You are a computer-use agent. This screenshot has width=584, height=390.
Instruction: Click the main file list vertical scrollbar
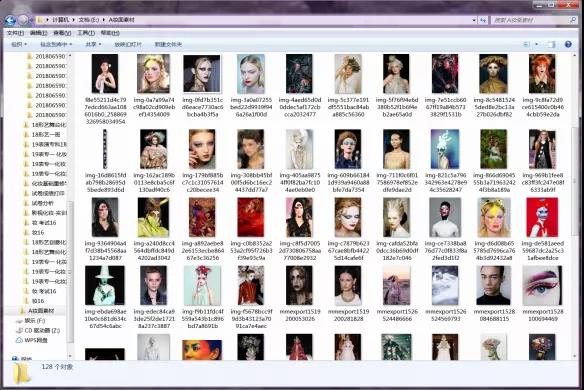tap(575, 206)
